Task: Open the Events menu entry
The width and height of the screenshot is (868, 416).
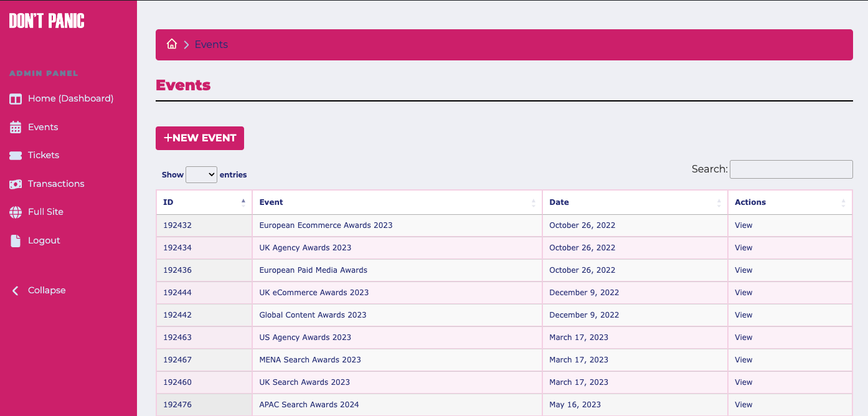Action: (42, 127)
